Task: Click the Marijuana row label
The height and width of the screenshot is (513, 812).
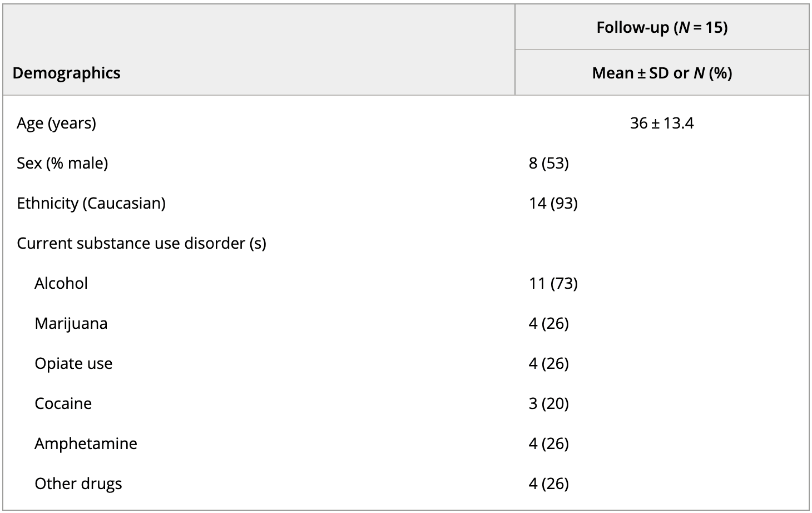Action: pyautogui.click(x=71, y=323)
